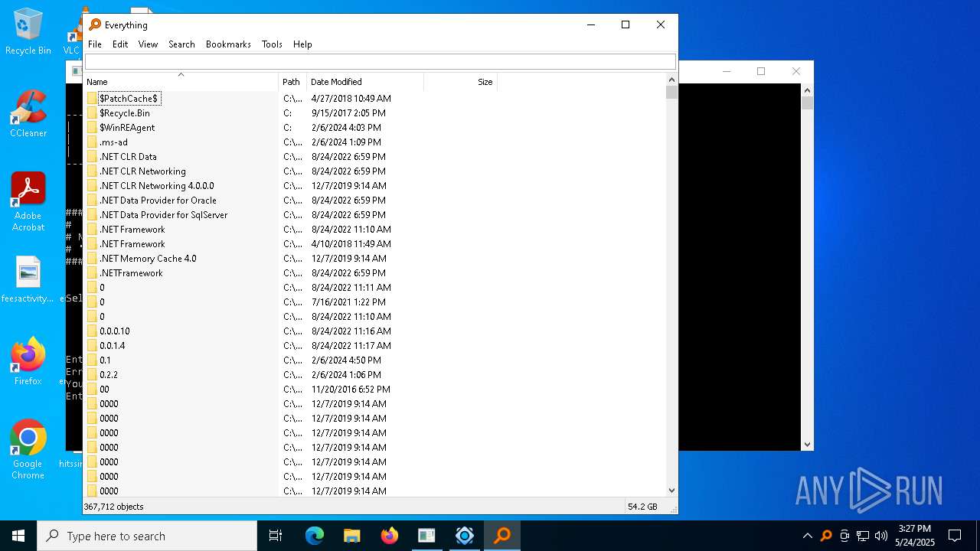Switch to the console window taskbar button

[426, 536]
